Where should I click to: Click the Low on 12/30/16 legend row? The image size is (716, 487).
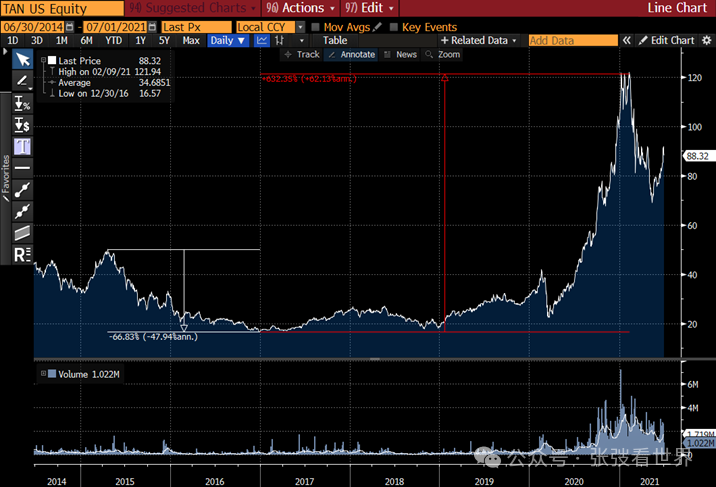pos(105,94)
